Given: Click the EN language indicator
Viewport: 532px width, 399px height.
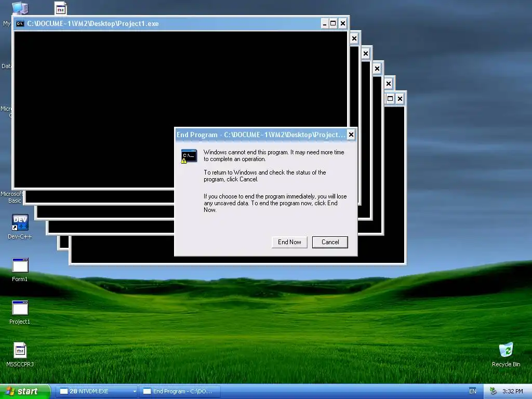Looking at the screenshot, I should (x=472, y=391).
